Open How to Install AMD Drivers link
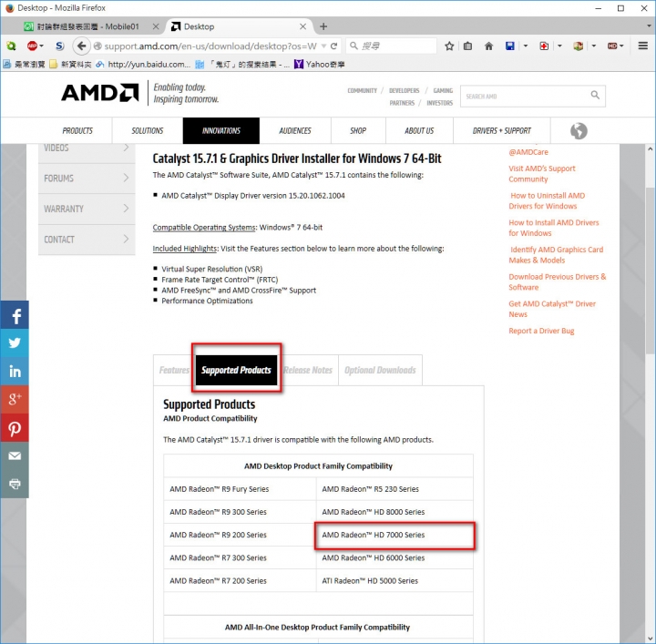This screenshot has width=656, height=644. point(554,228)
